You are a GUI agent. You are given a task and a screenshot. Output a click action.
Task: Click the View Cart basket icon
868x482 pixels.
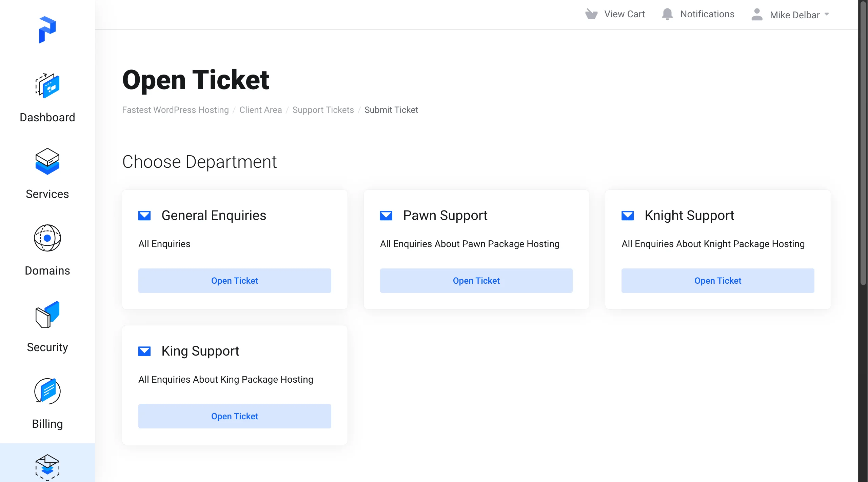[x=591, y=14]
